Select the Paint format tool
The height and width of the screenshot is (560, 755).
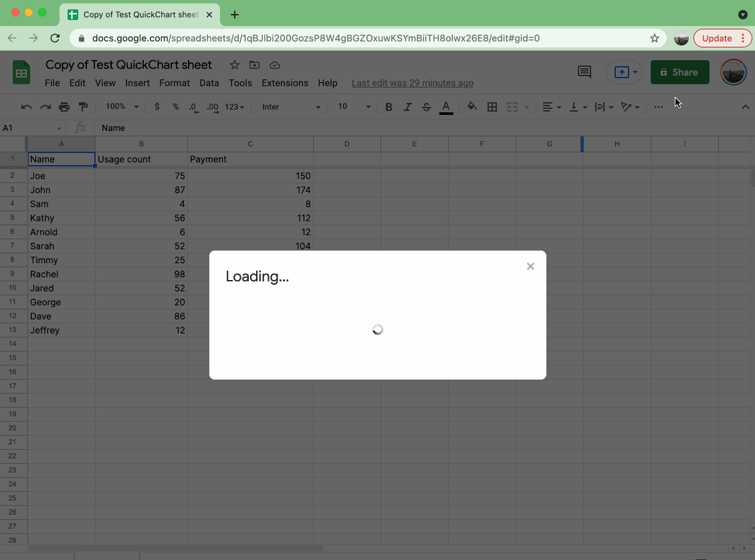[x=82, y=106]
